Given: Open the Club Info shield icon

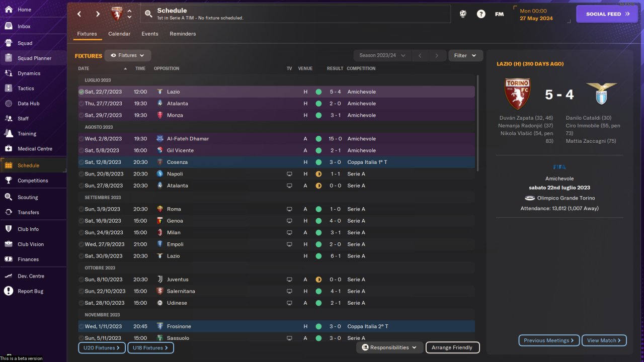Looking at the screenshot, I should pos(9,229).
